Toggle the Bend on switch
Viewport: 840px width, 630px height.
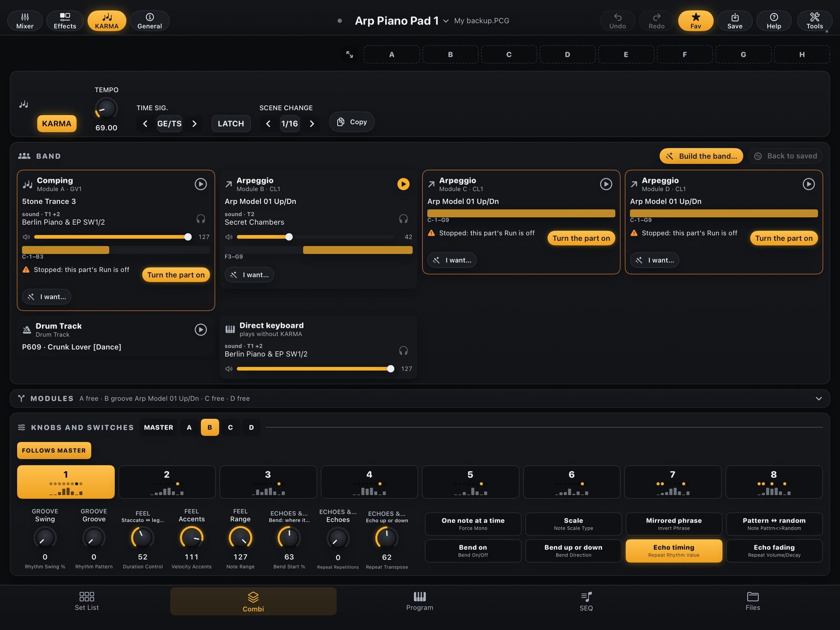[x=473, y=551]
